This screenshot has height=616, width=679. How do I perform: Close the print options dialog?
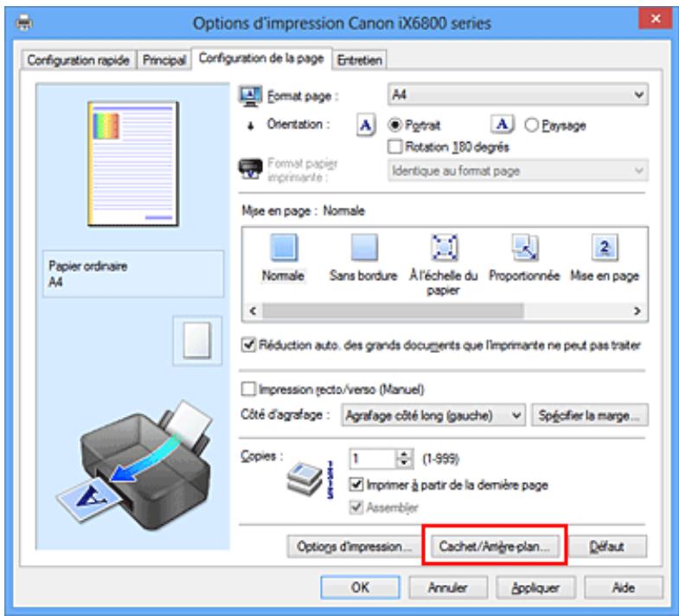(x=655, y=19)
